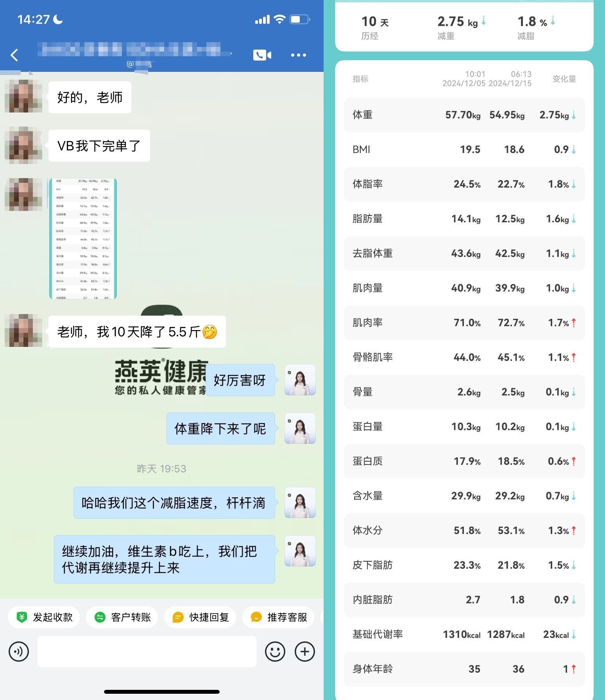Tap the 推荐客服 quick action
The height and width of the screenshot is (700, 605).
click(278, 617)
